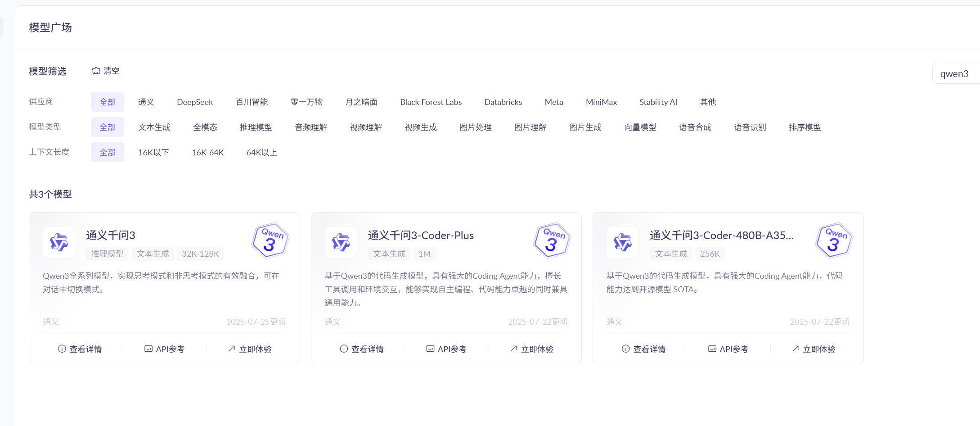980x426 pixels.
Task: Click the API icon in 通义千问3 card
Action: pyautogui.click(x=148, y=349)
